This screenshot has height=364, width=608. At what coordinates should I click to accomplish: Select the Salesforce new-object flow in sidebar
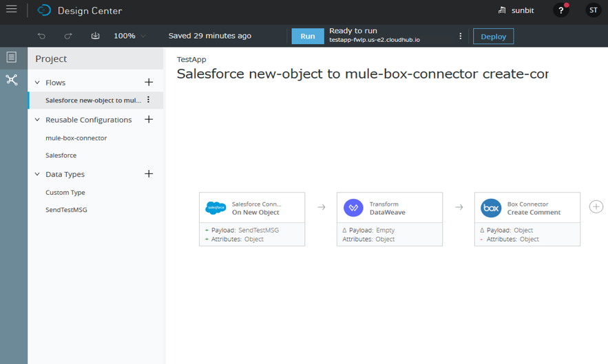(x=93, y=100)
